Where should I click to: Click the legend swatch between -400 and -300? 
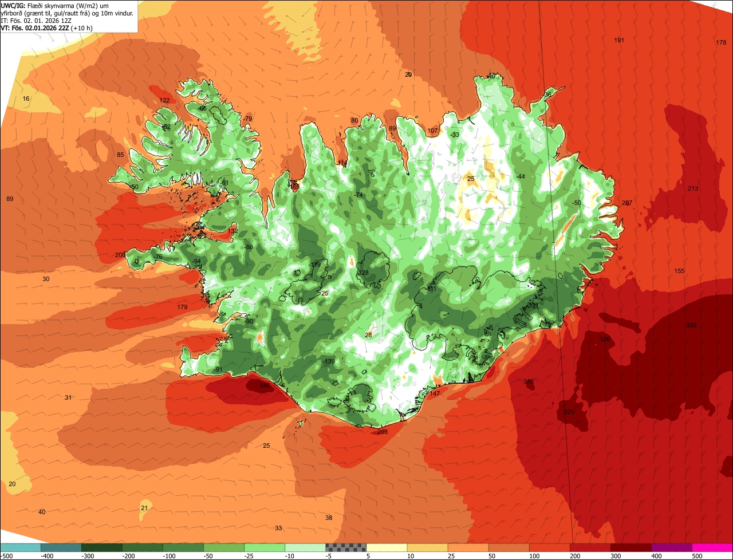(61, 547)
